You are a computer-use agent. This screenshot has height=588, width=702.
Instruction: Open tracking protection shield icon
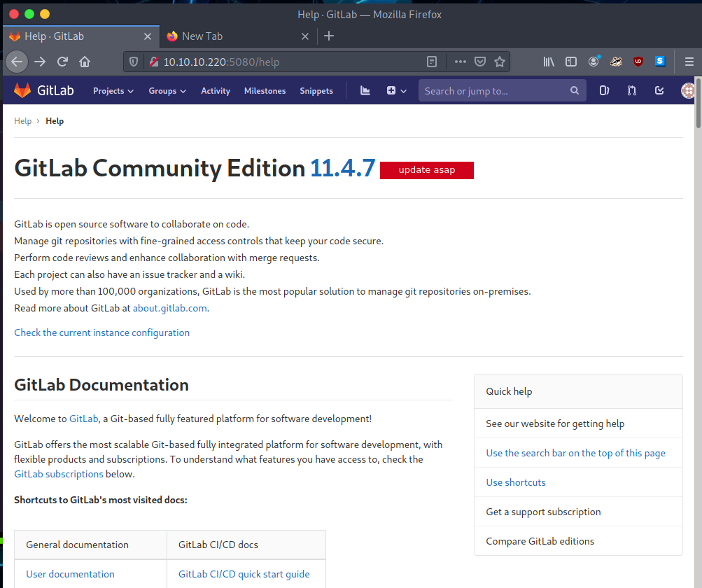click(134, 62)
